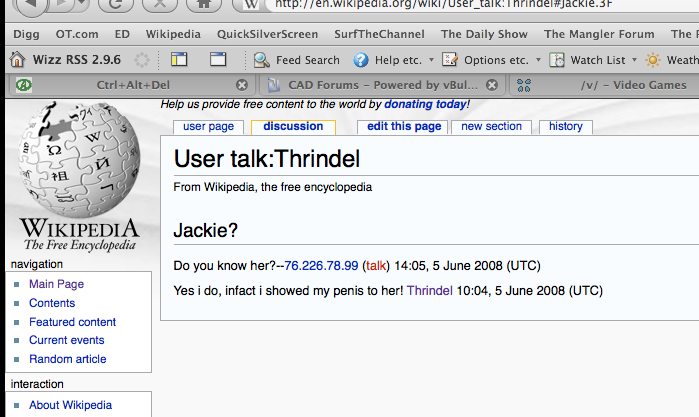Click the Wizz RSS home icon
The width and height of the screenshot is (699, 417).
coord(17,59)
